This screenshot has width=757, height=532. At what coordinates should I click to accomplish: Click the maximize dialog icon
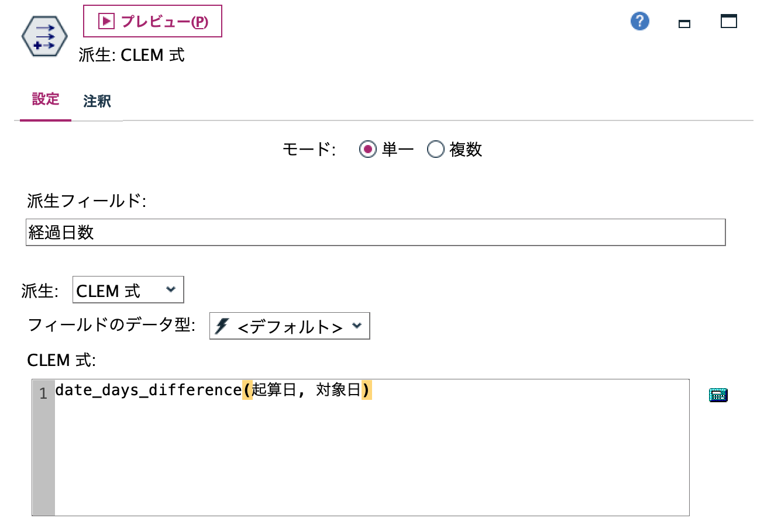(x=728, y=22)
